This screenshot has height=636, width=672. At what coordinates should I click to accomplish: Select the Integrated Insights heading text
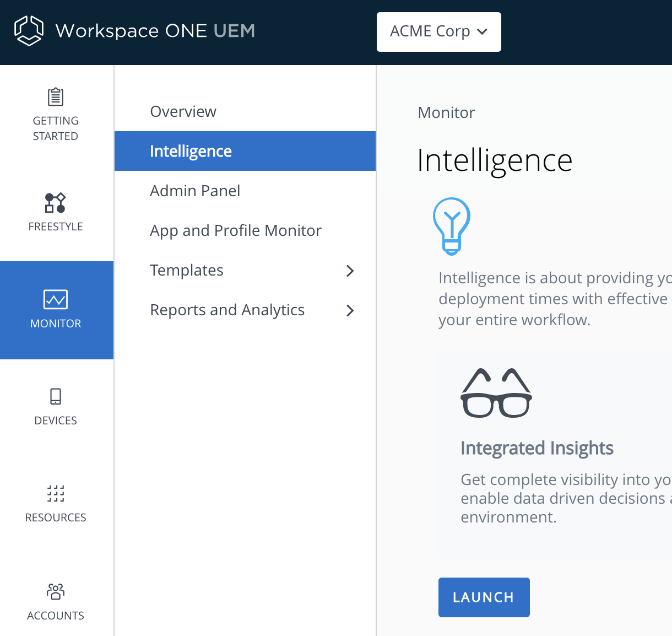[x=536, y=448]
